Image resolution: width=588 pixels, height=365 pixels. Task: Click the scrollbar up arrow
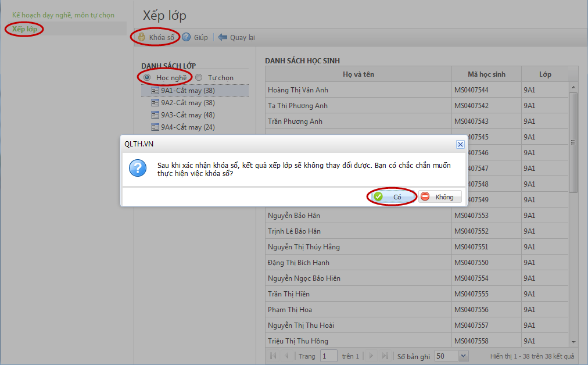point(573,87)
